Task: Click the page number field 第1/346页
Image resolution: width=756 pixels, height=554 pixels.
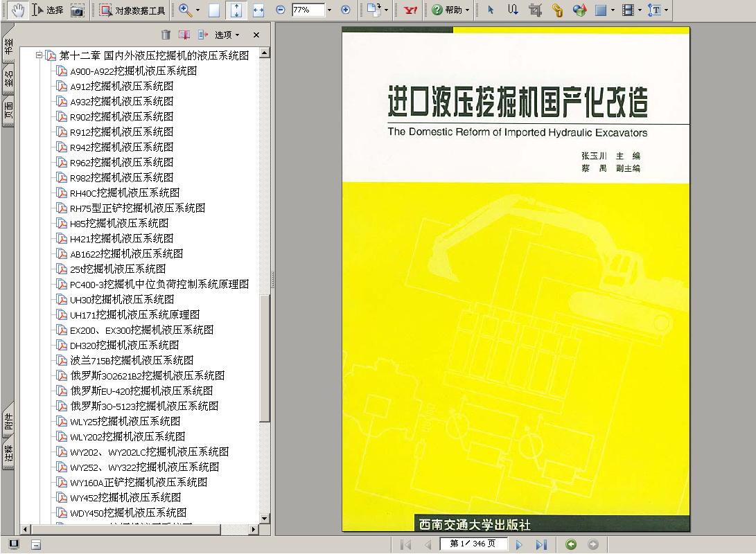Action: [x=473, y=544]
